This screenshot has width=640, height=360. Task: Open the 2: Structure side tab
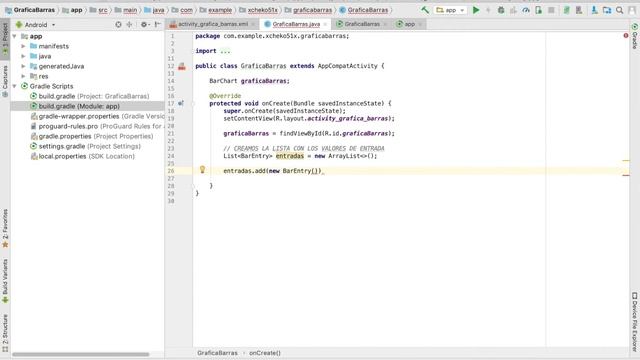click(x=5, y=333)
